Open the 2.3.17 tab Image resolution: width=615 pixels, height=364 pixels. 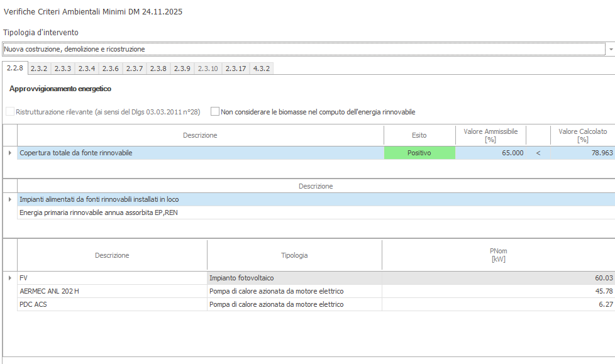coord(236,69)
